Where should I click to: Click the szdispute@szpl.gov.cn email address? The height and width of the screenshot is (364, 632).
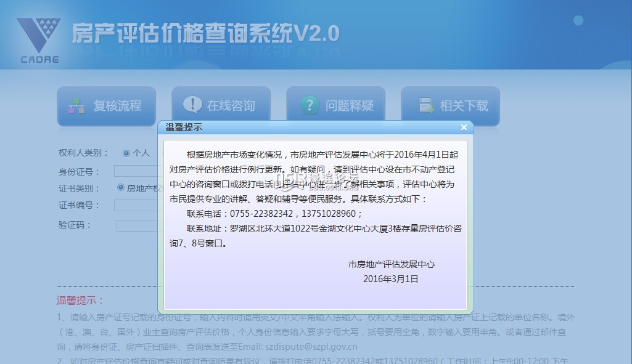click(312, 346)
